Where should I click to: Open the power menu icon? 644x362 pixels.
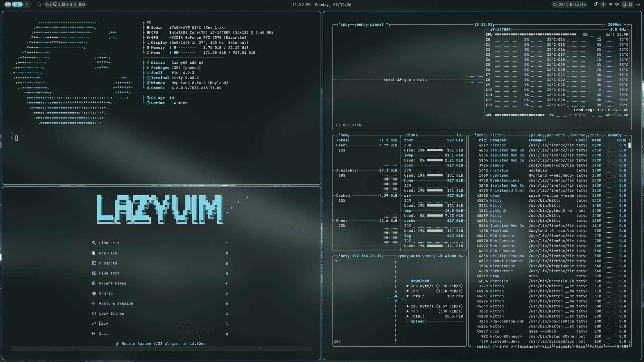(x=638, y=5)
